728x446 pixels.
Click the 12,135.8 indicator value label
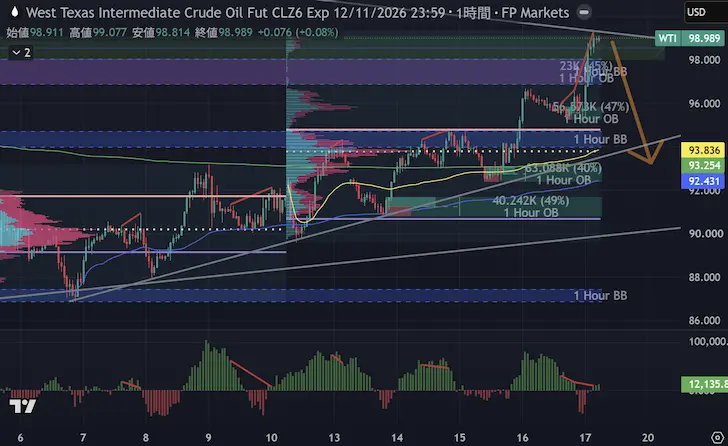point(705,384)
